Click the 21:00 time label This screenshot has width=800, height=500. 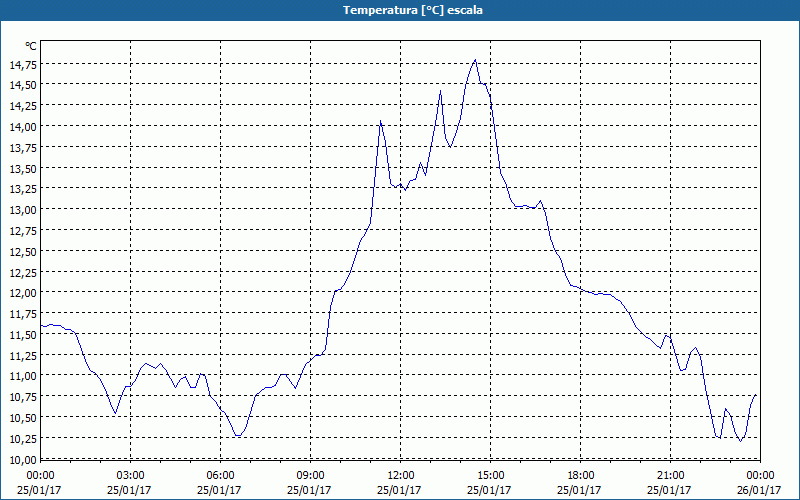(x=670, y=476)
